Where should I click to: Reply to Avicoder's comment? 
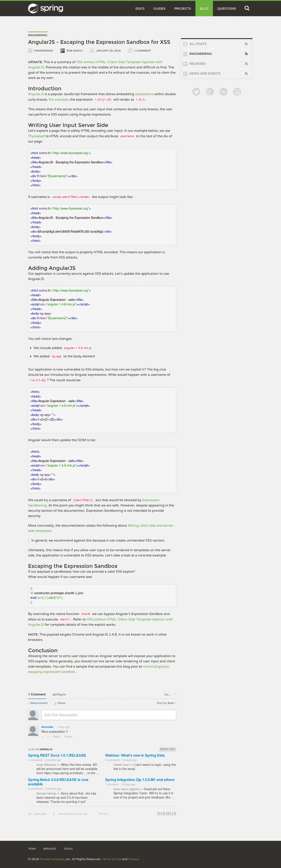57,736
